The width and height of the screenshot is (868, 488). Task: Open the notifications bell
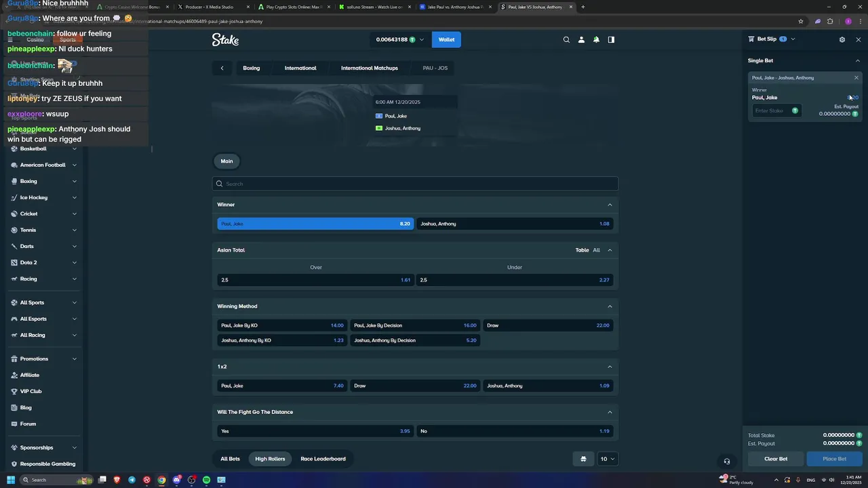point(596,39)
